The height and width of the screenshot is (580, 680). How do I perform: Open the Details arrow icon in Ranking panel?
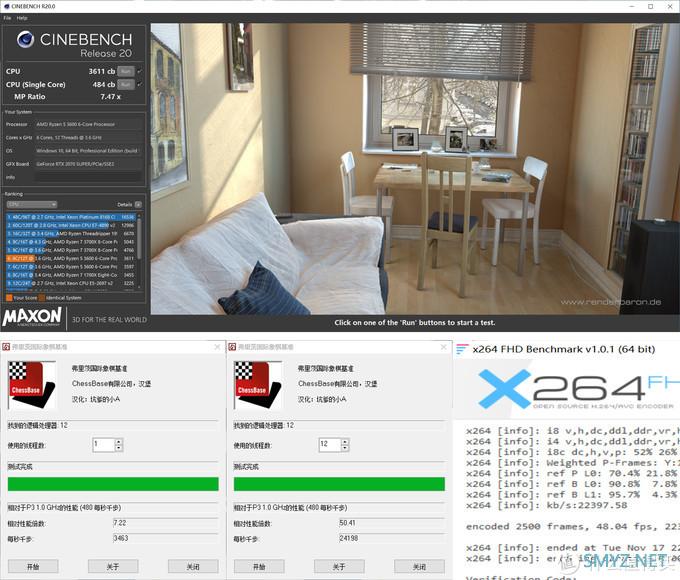click(138, 204)
